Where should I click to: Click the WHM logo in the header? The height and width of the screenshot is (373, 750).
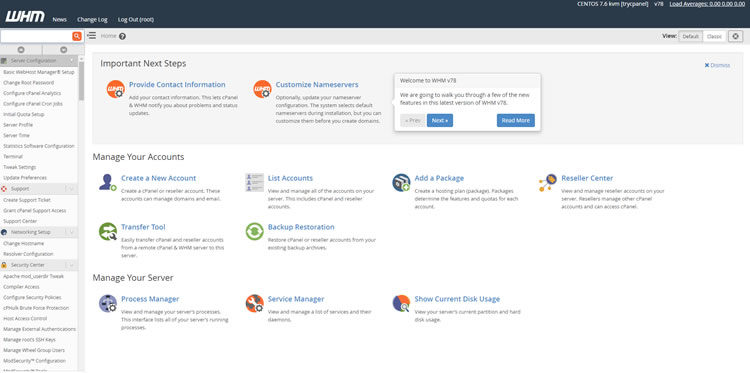pos(25,17)
